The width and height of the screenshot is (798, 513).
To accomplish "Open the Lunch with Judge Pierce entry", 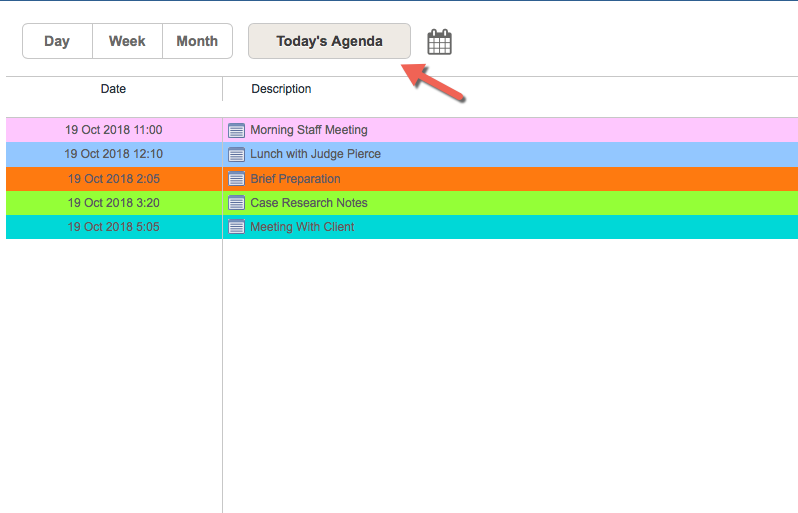I will point(315,154).
